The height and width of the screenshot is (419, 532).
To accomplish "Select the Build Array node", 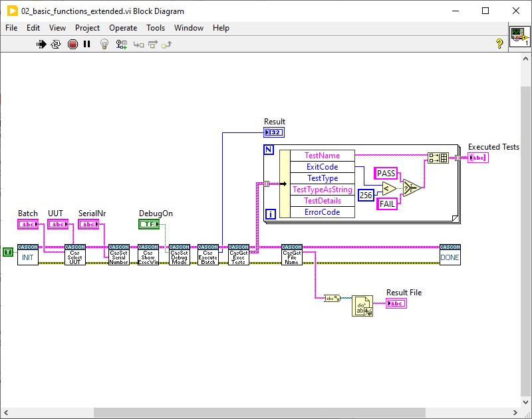I will coord(438,158).
